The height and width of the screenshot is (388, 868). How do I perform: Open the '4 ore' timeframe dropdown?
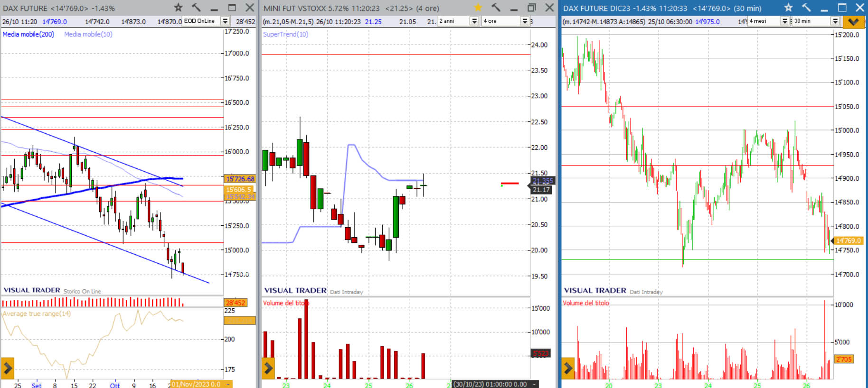(x=525, y=21)
